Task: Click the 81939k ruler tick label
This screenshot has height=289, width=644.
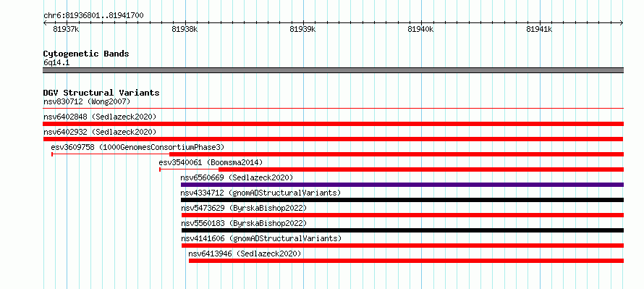Action: coord(302,29)
